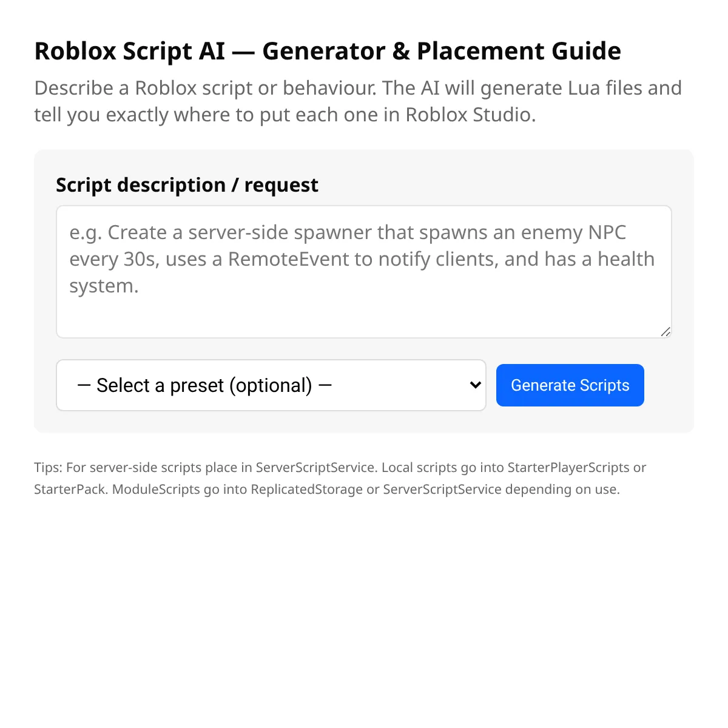Viewport: 728px width, 728px height.
Task: Click the word 'ServerScriptService' in the tips
Action: (x=315, y=468)
